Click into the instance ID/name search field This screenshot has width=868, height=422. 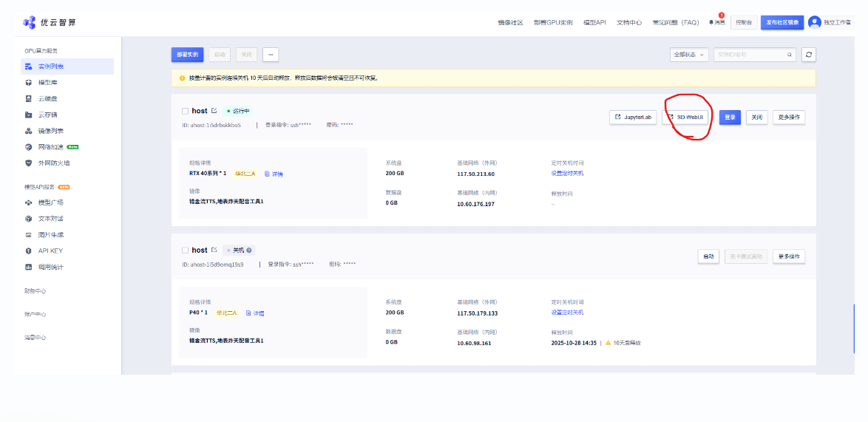pos(748,55)
